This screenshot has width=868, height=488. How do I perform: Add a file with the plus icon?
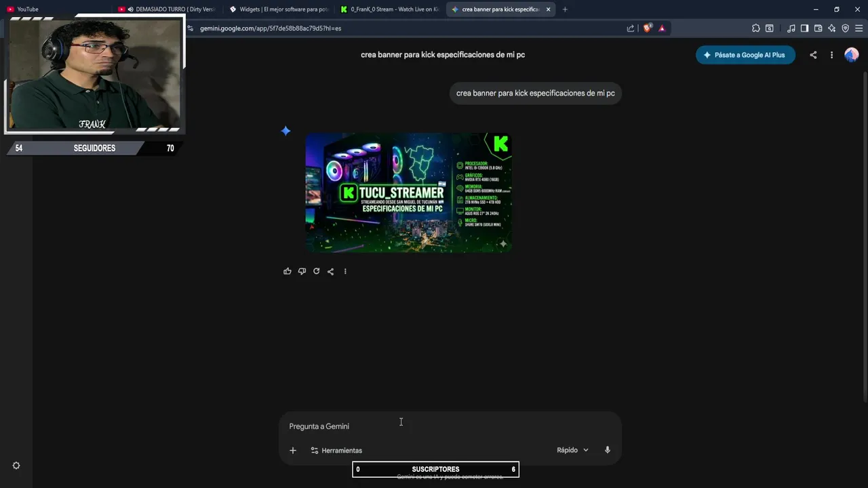(293, 450)
